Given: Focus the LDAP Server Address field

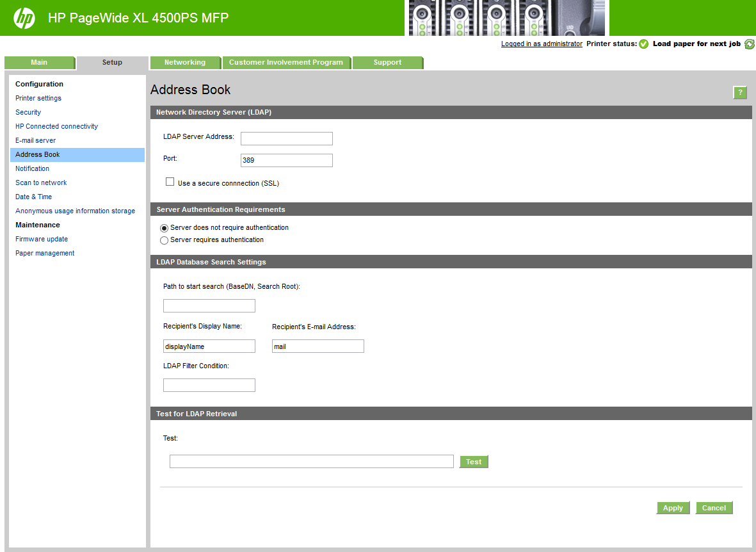Looking at the screenshot, I should coord(286,138).
